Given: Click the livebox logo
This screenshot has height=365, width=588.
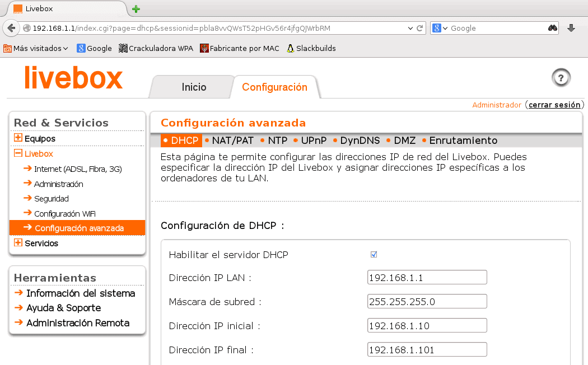Looking at the screenshot, I should (73, 78).
